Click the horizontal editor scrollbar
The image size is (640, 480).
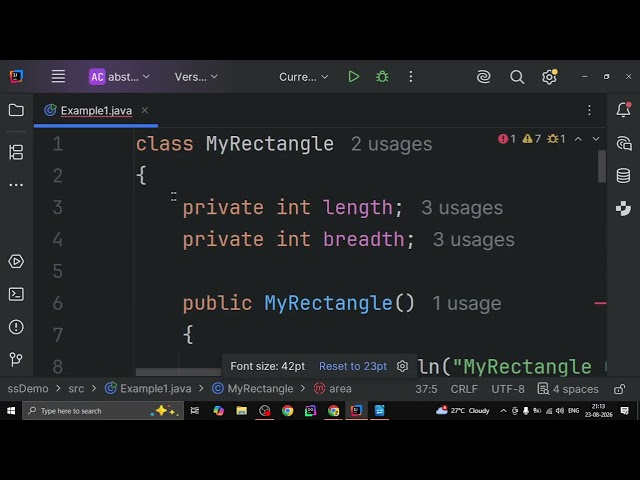tap(178, 372)
